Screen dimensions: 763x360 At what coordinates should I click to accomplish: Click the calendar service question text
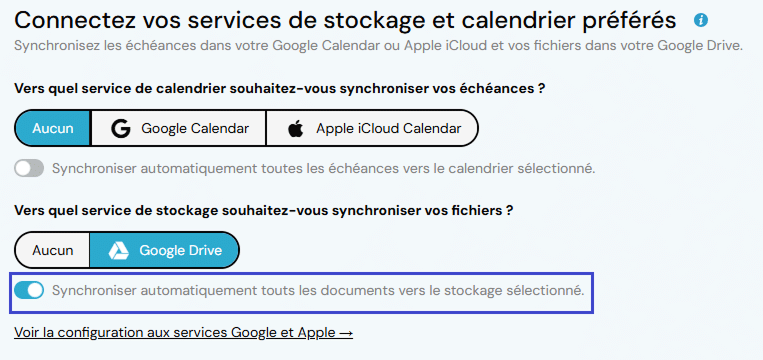[x=279, y=89]
